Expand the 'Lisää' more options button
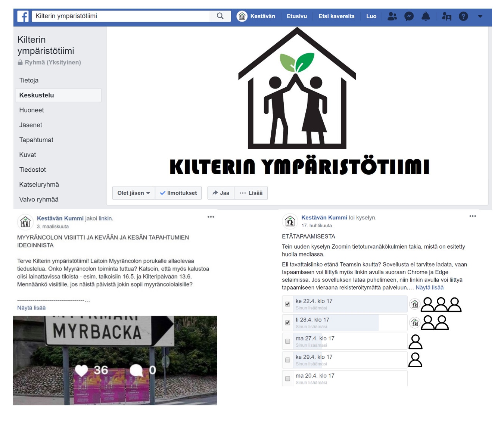The image size is (504, 424). click(x=251, y=193)
